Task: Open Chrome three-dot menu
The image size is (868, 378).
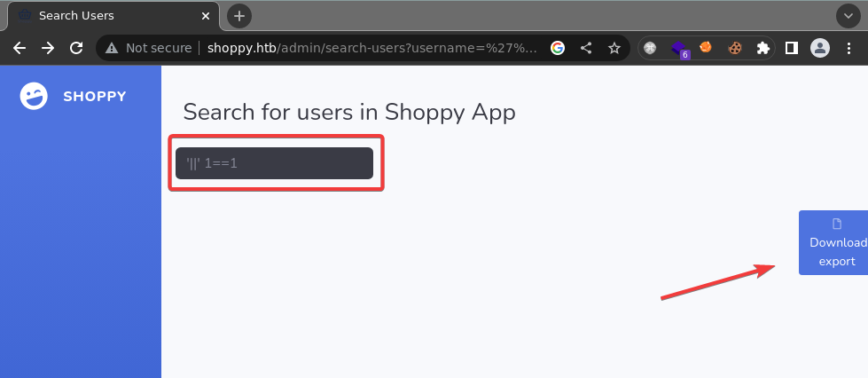Action: tap(849, 48)
